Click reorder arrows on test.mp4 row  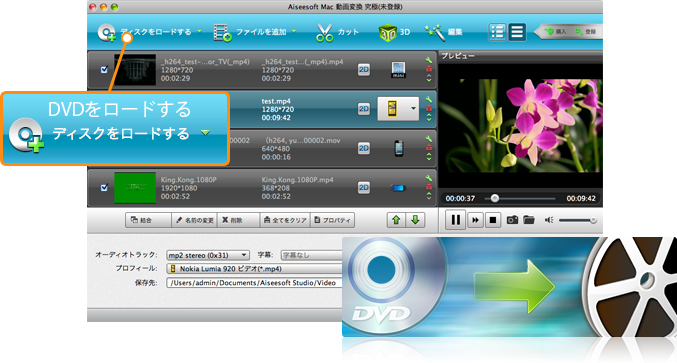point(429,117)
